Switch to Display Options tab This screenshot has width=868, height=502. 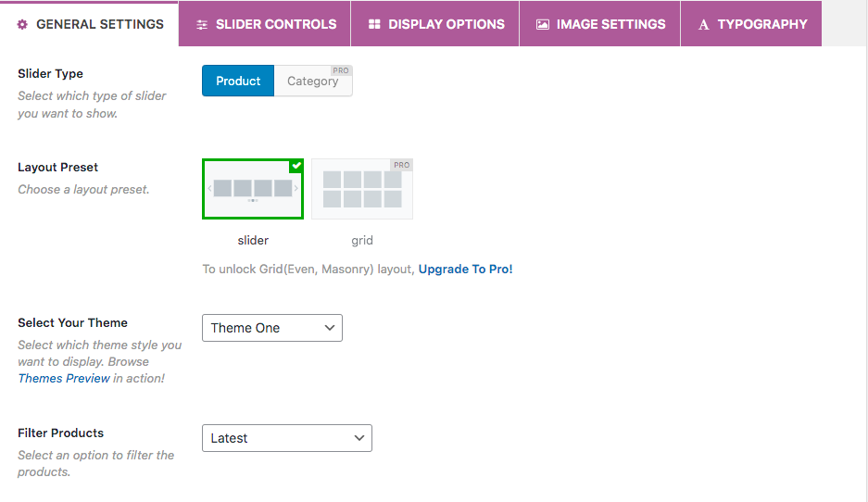point(435,24)
